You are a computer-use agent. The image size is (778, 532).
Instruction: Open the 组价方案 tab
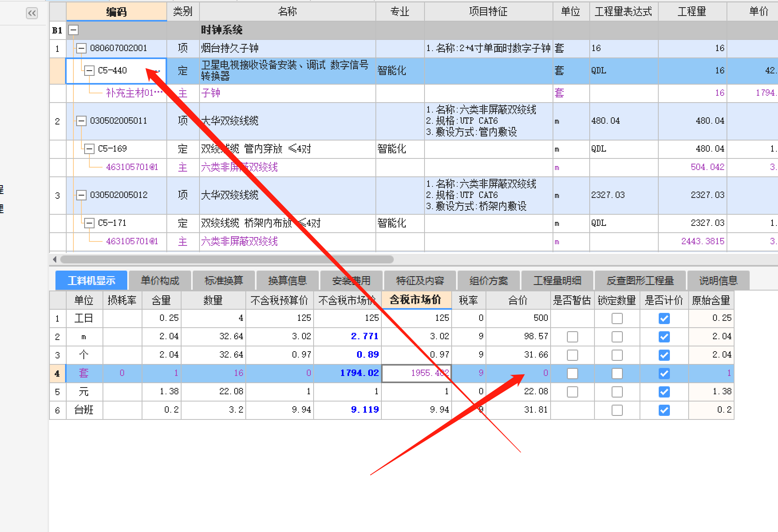(489, 281)
